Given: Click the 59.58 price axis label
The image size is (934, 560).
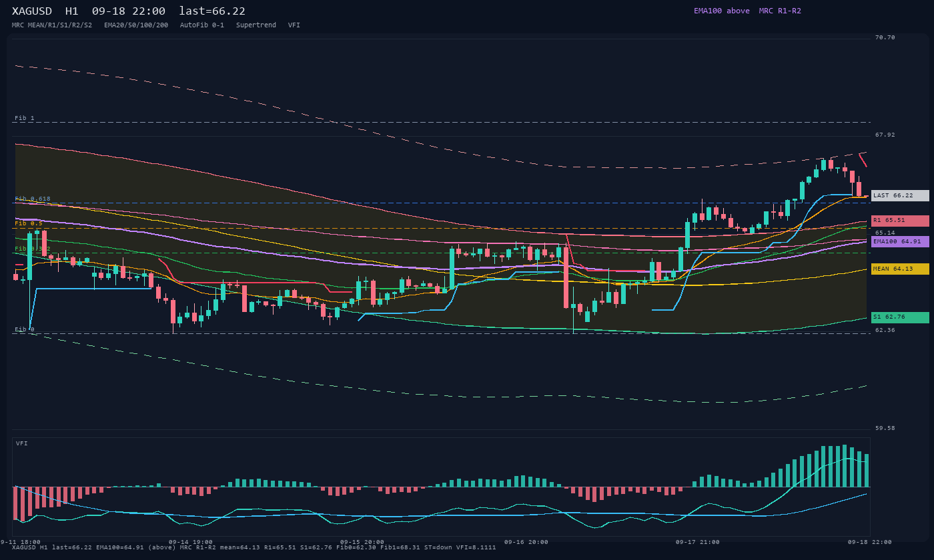Looking at the screenshot, I should pos(885,428).
